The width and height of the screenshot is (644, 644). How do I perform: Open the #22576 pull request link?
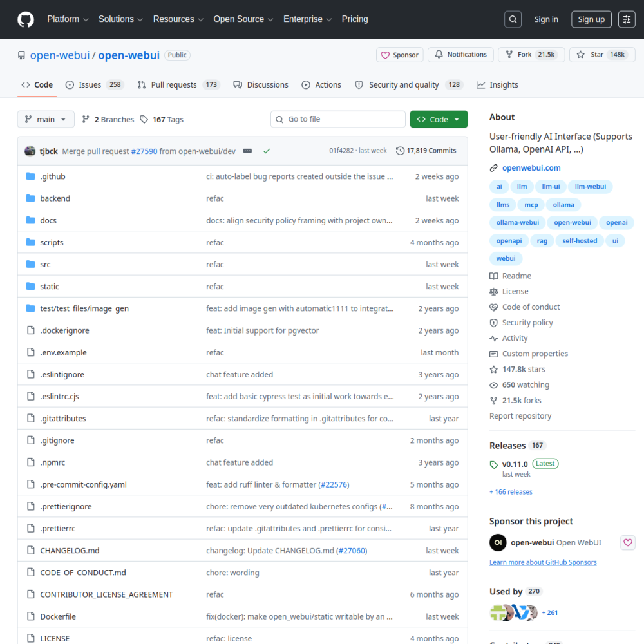[x=334, y=485]
